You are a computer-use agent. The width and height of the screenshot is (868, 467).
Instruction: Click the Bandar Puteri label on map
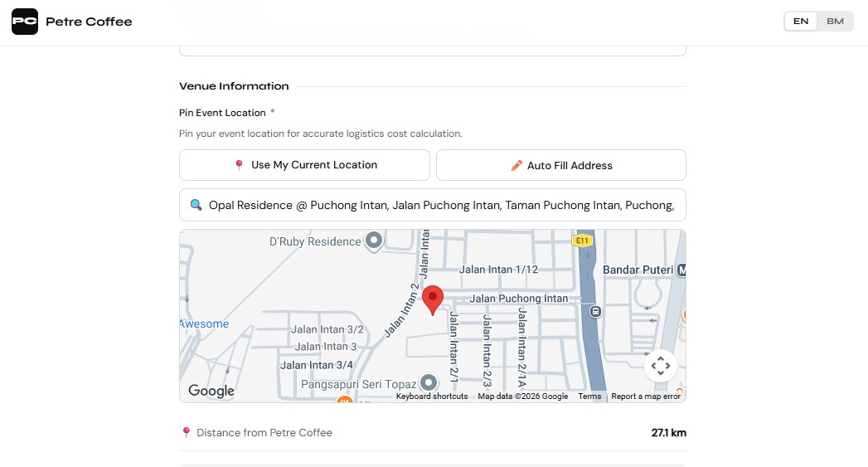(x=638, y=270)
